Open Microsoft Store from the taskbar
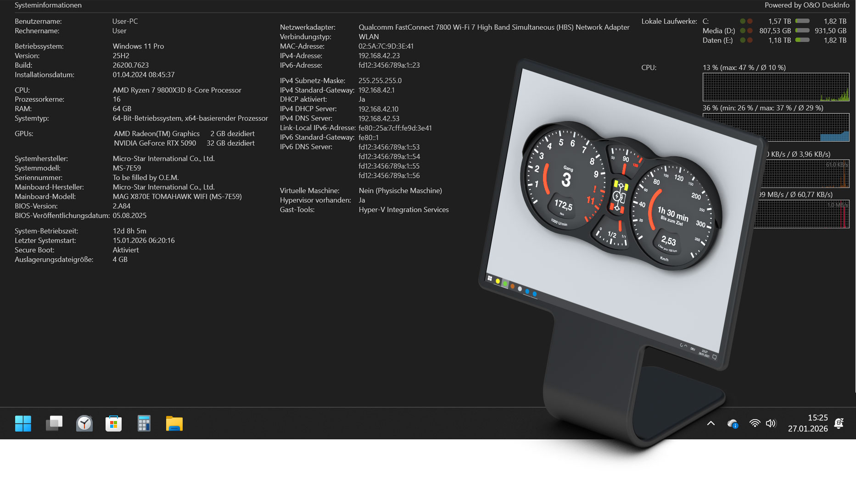 pyautogui.click(x=113, y=423)
